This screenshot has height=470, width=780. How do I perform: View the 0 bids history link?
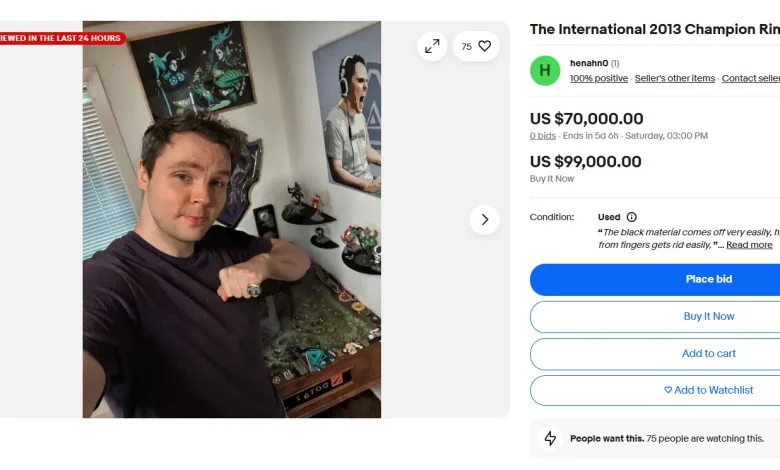pos(543,136)
